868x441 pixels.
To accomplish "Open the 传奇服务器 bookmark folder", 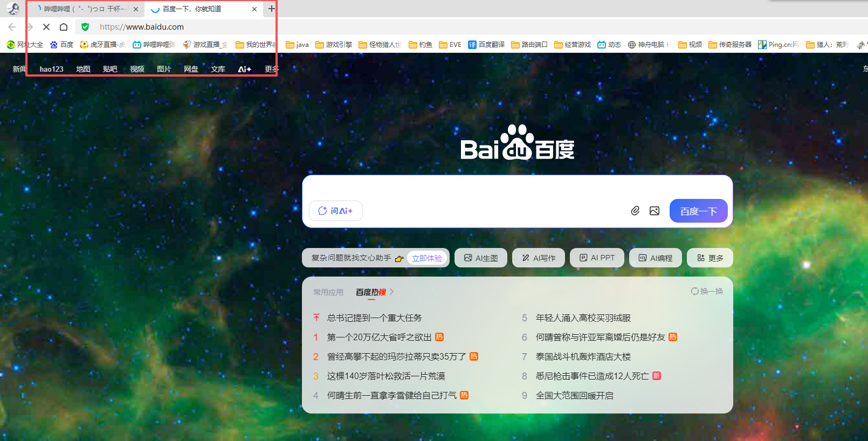I will [x=730, y=45].
